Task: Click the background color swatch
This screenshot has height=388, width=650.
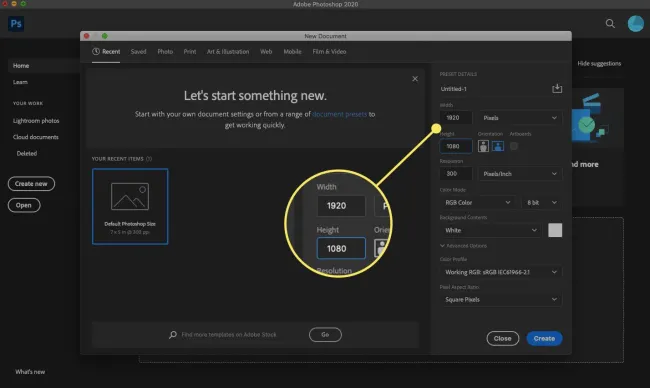Action: (x=555, y=230)
